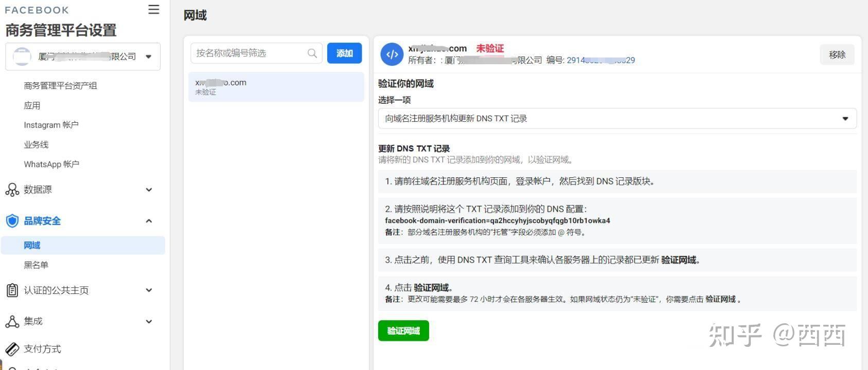Open Instagram 帐户 in the sidebar
This screenshot has height=370, width=868.
coord(51,125)
